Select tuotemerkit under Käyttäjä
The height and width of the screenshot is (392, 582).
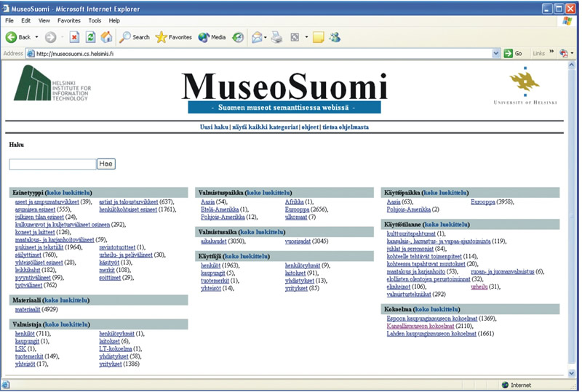pos(215,281)
